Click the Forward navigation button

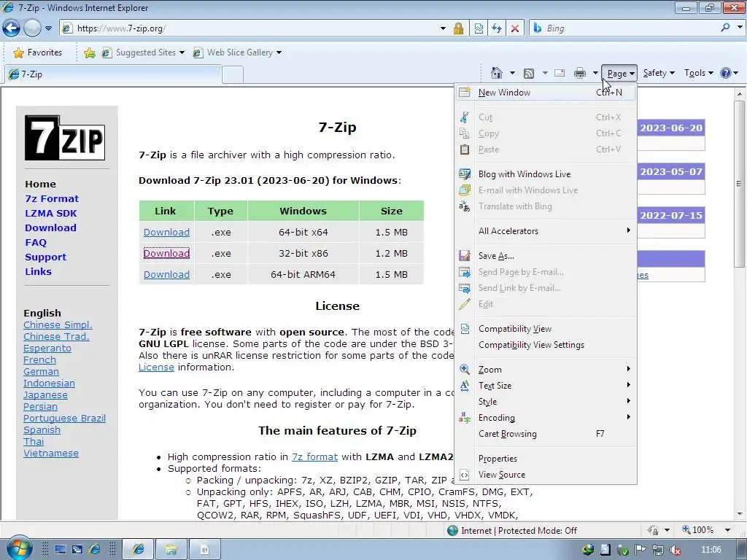click(32, 28)
